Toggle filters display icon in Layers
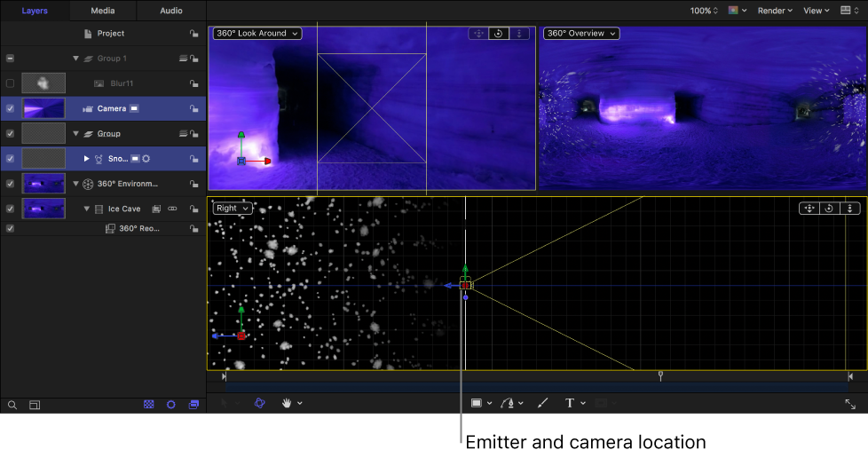This screenshot has width=868, height=458. click(x=193, y=405)
